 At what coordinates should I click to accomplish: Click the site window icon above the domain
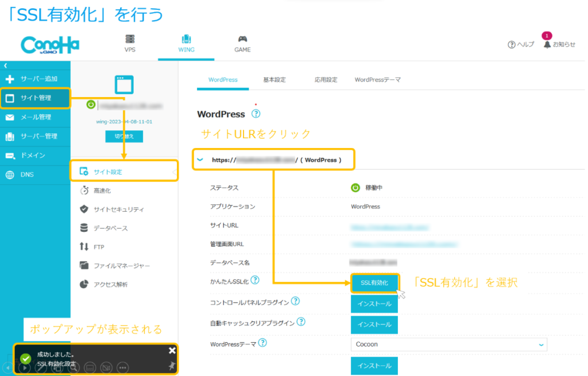click(124, 85)
